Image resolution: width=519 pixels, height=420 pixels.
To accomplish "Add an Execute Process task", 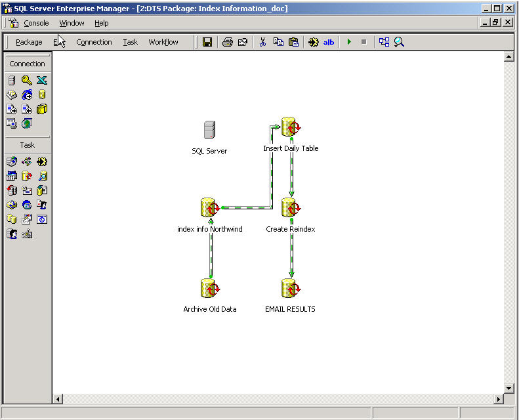I will click(x=12, y=176).
